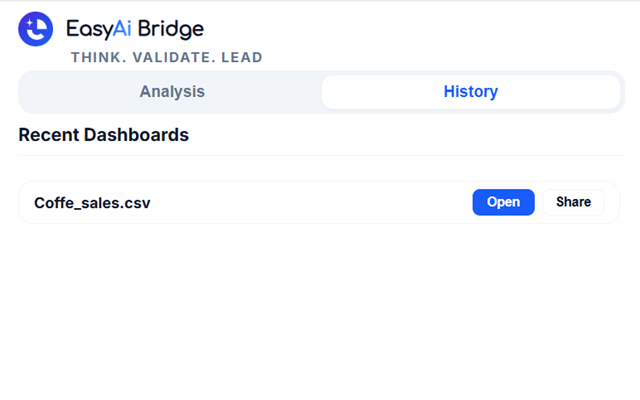This screenshot has width=640, height=400.
Task: Click the Recent Dashboards heading
Action: coord(104,135)
